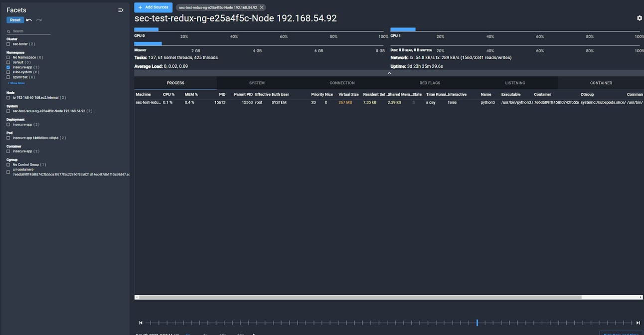Check the Deployment insecure-app checkbox

click(8, 125)
